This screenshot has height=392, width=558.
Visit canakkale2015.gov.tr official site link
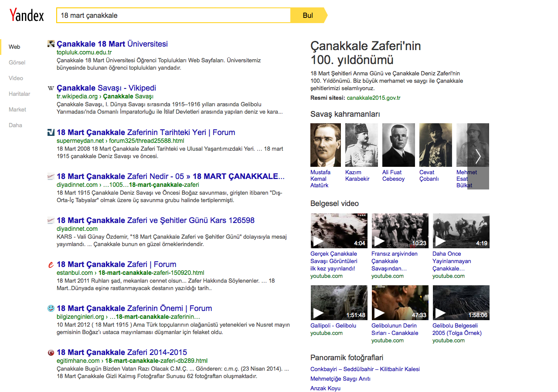point(374,98)
